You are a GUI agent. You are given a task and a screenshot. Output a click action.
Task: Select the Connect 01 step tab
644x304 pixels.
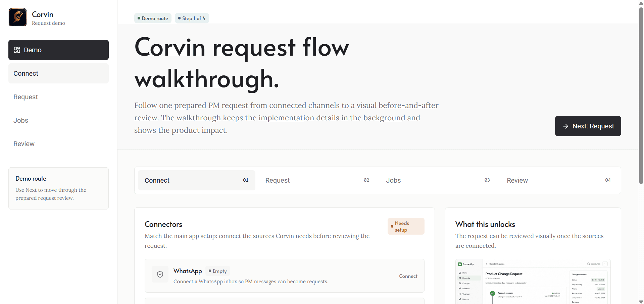coord(197,180)
